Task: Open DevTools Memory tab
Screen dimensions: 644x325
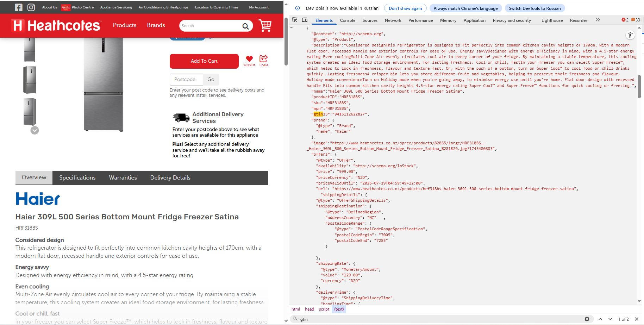Action: 448,20
